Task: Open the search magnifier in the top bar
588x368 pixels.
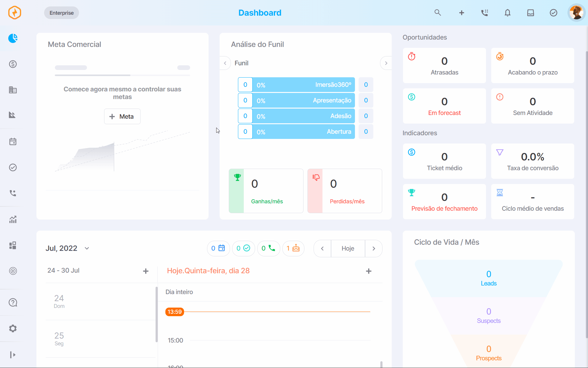Action: point(438,13)
